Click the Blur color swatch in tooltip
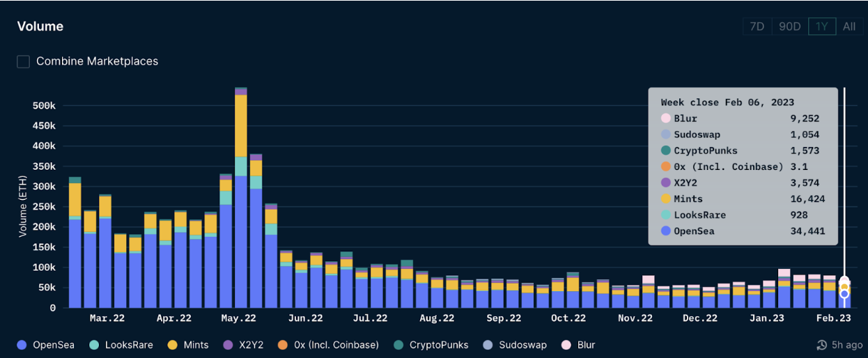868x358 pixels. (x=666, y=118)
